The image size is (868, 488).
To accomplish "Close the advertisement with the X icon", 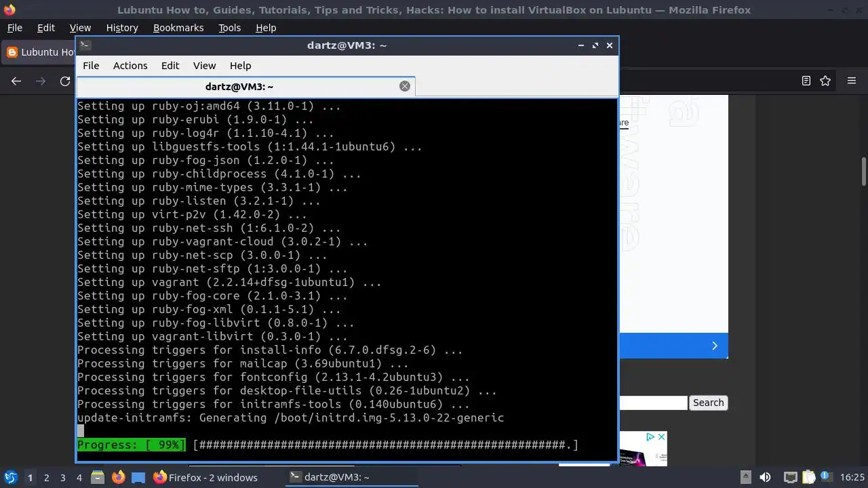I will pos(660,437).
